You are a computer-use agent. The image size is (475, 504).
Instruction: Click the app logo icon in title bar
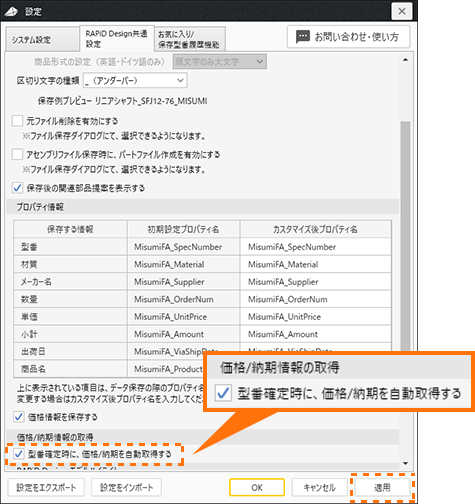point(11,12)
